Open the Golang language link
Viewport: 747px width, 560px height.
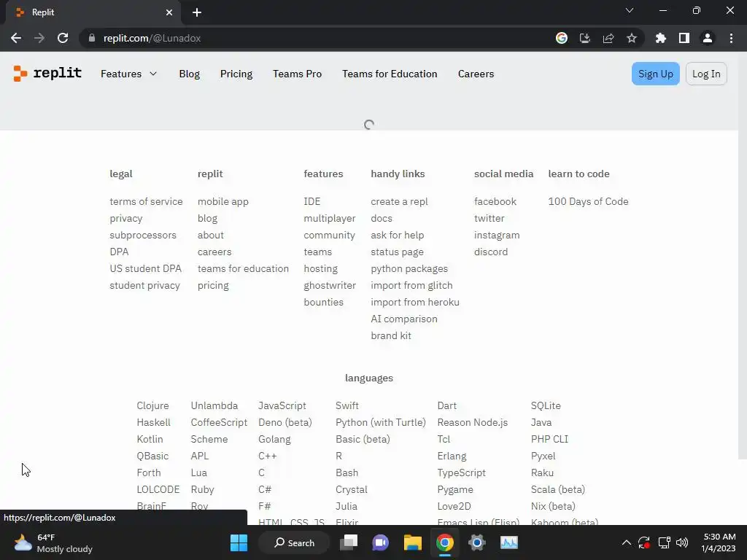click(x=274, y=439)
